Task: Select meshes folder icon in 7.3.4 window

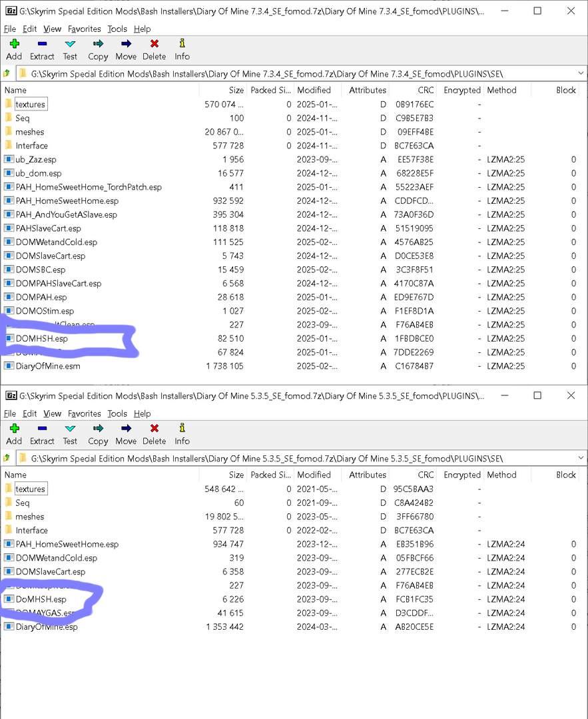Action: click(9, 132)
